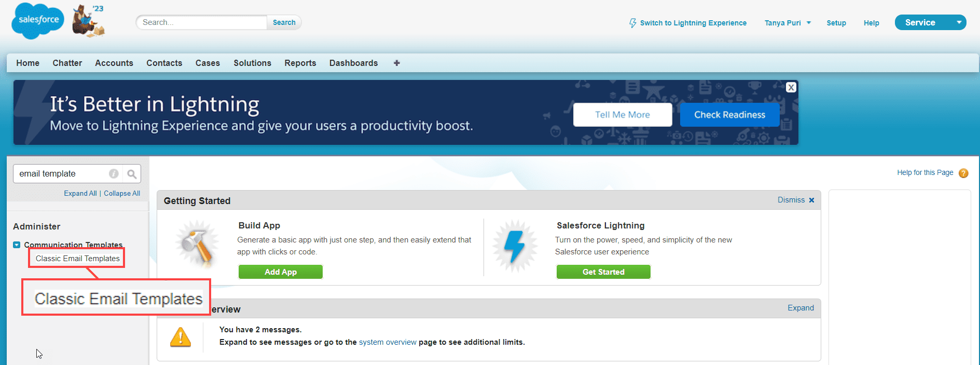Add a new tab with plus icon
Screen dimensions: 980x365
click(397, 63)
